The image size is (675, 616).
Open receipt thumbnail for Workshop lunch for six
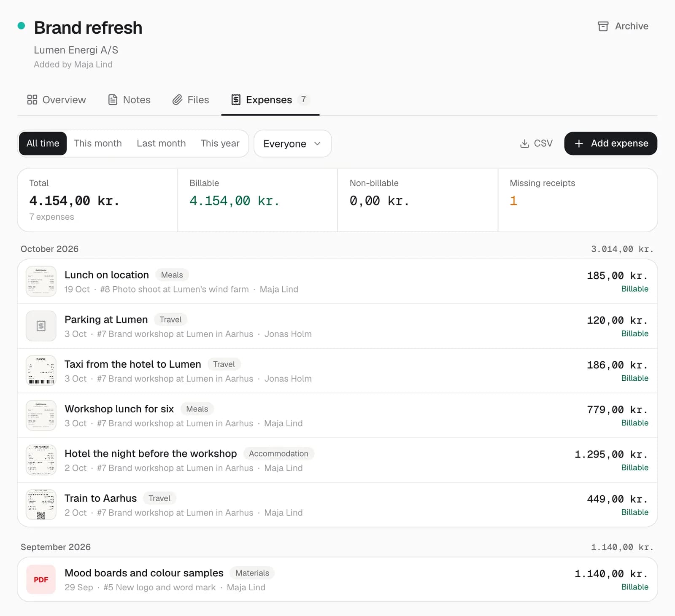click(x=41, y=415)
